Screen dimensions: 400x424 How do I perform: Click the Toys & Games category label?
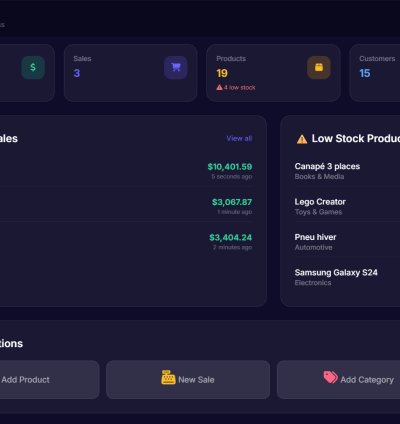pyautogui.click(x=318, y=212)
